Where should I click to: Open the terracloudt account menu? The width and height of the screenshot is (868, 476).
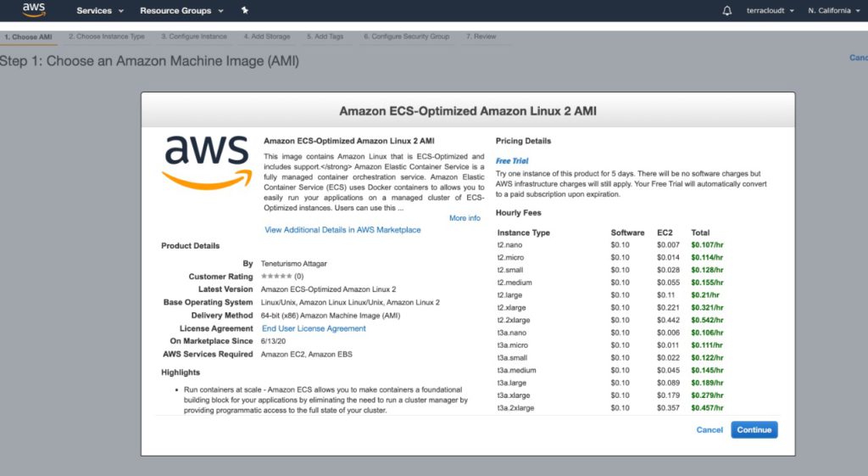coord(770,11)
